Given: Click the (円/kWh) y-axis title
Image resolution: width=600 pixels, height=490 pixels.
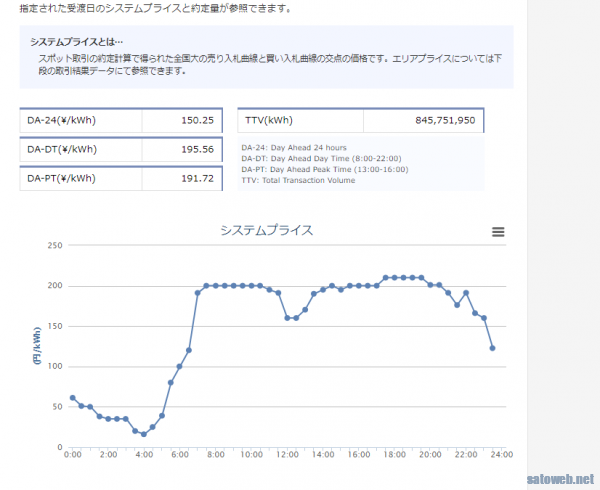Looking at the screenshot, I should pos(37,346).
